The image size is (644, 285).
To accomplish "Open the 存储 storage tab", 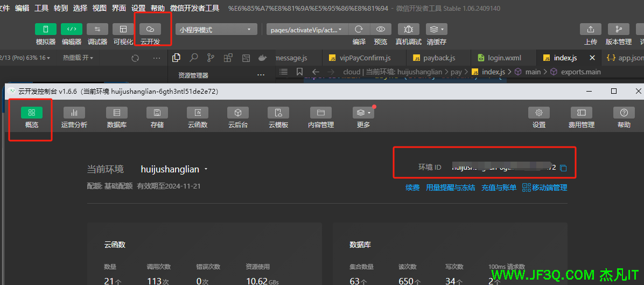I will [x=157, y=119].
